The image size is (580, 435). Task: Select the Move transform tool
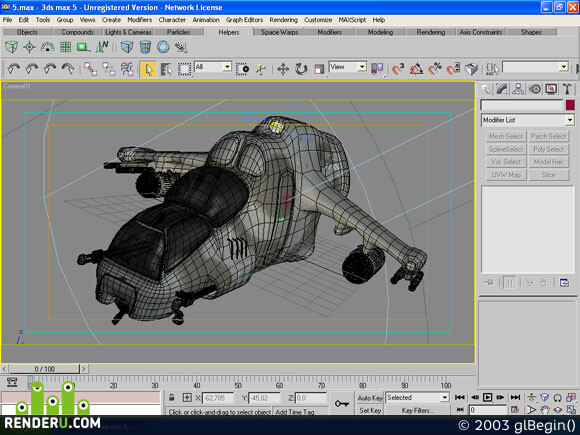(x=283, y=69)
